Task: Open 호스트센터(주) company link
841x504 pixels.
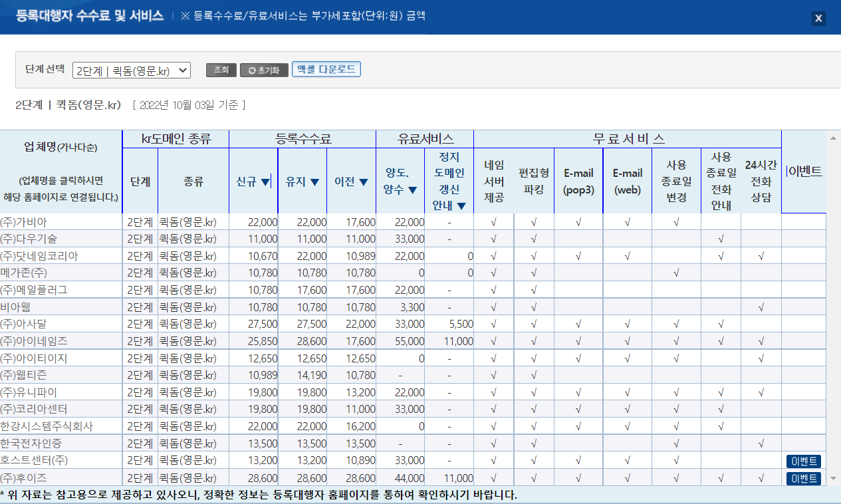Action: pos(34,460)
